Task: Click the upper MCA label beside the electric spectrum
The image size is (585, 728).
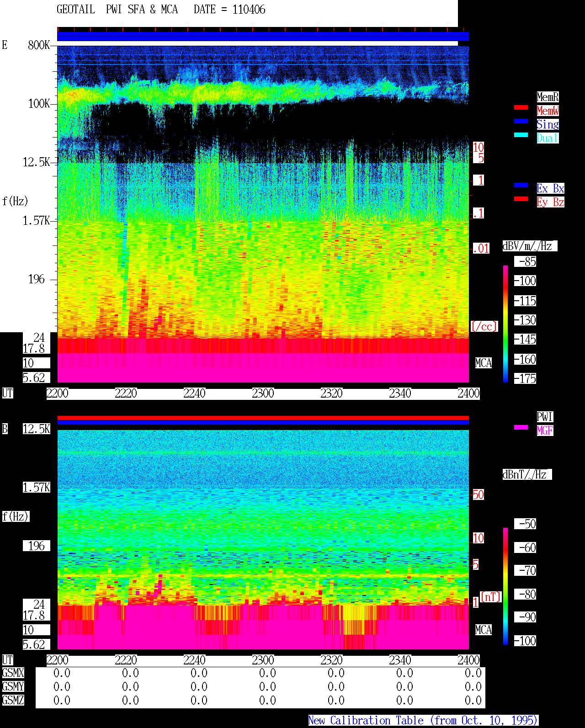Action: pos(484,363)
